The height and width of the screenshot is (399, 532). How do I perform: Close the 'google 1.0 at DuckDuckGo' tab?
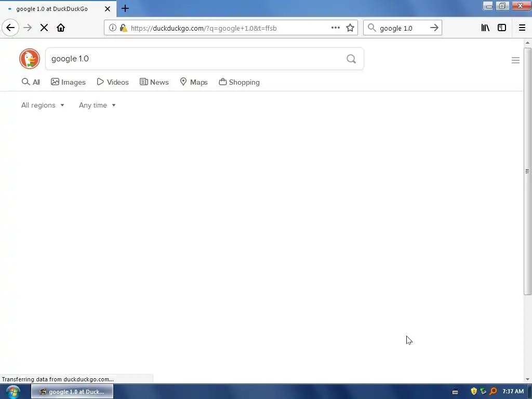(107, 9)
